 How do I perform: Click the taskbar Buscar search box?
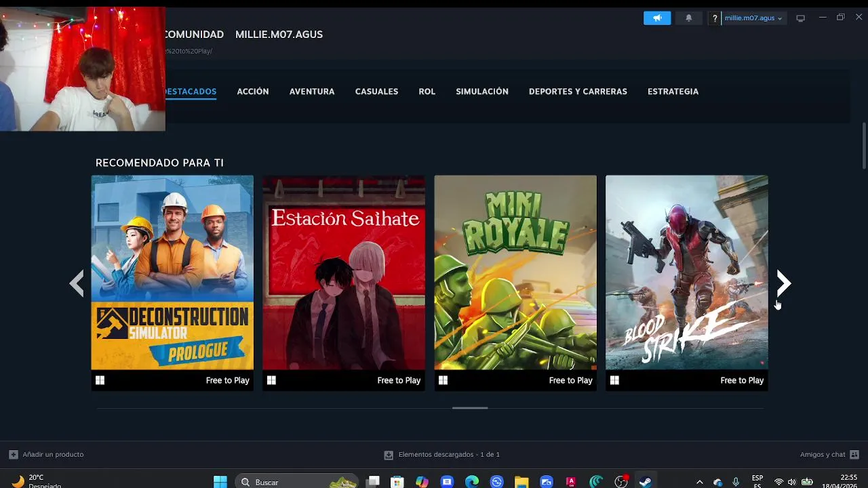click(297, 482)
